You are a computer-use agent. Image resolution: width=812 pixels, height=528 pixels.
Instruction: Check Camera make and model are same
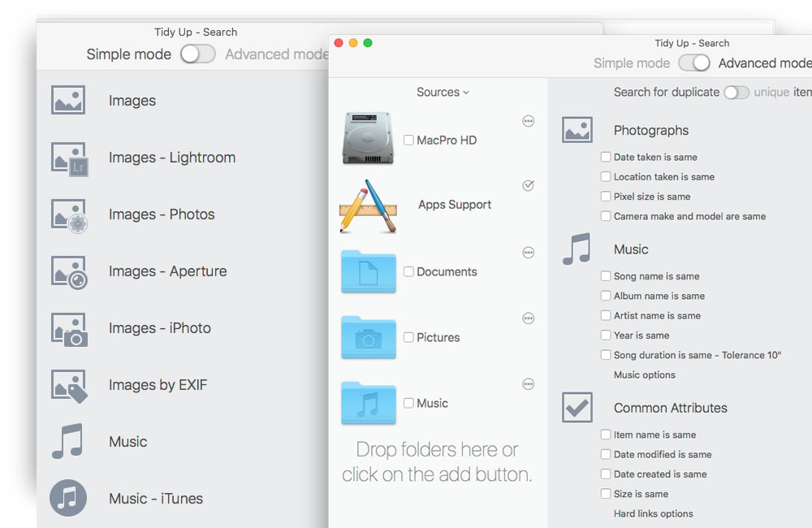606,216
